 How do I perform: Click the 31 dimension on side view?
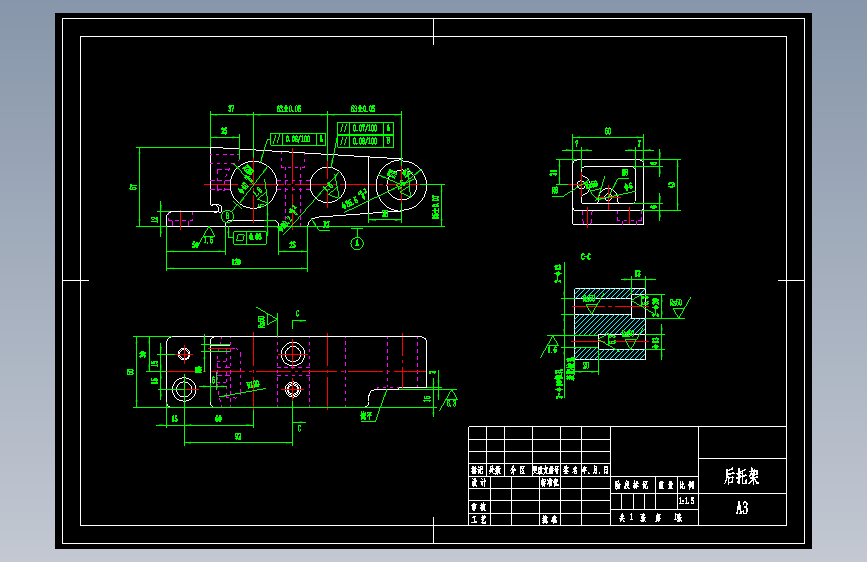click(x=553, y=173)
